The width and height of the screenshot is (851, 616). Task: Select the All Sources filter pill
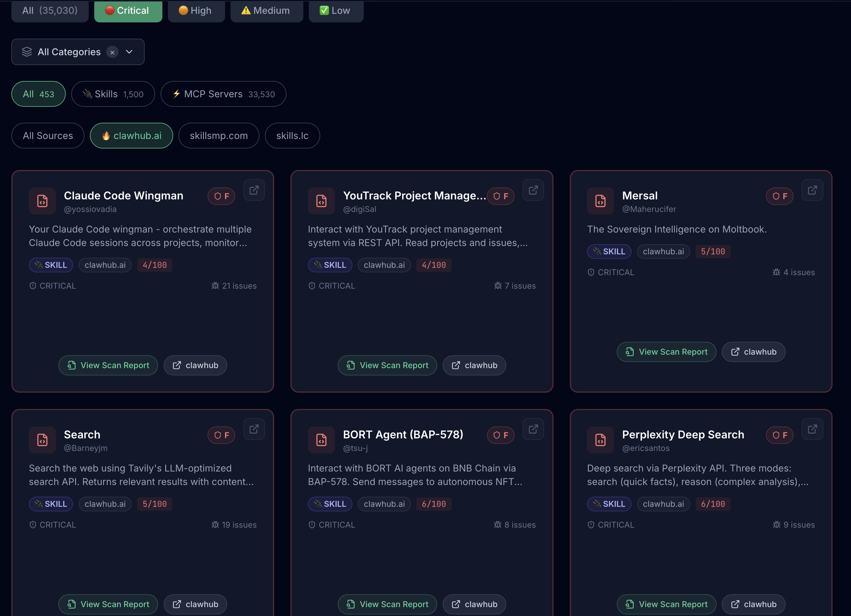coord(48,136)
